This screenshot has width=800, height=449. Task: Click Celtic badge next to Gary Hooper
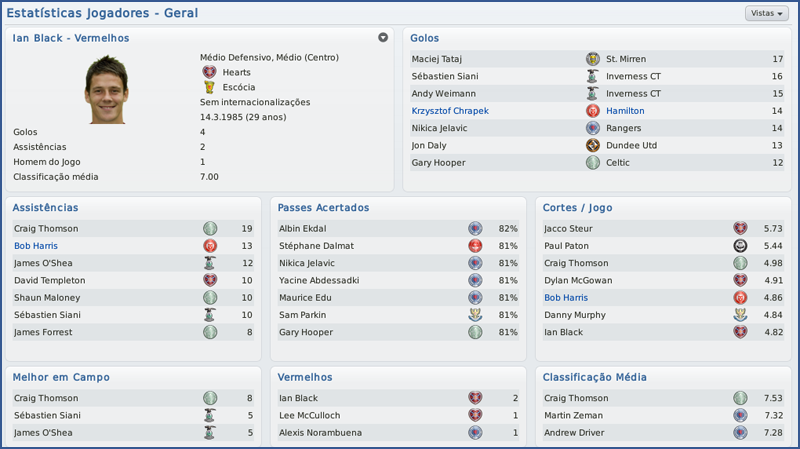[x=592, y=162]
